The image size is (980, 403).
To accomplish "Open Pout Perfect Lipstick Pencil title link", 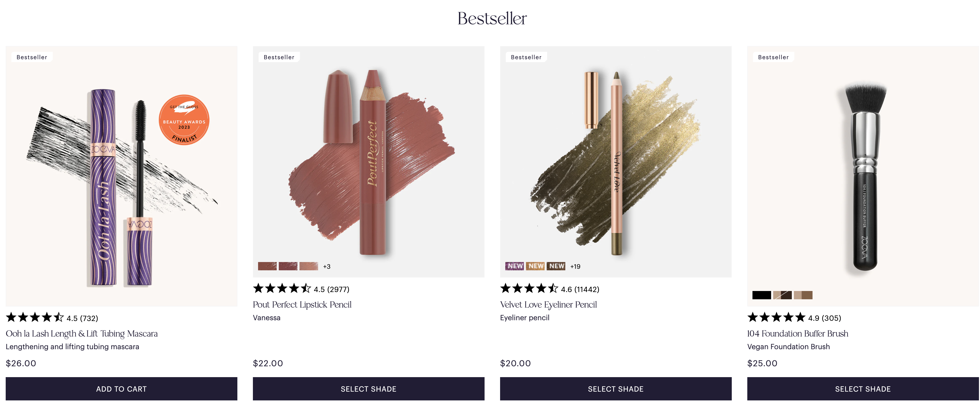I will click(x=302, y=304).
